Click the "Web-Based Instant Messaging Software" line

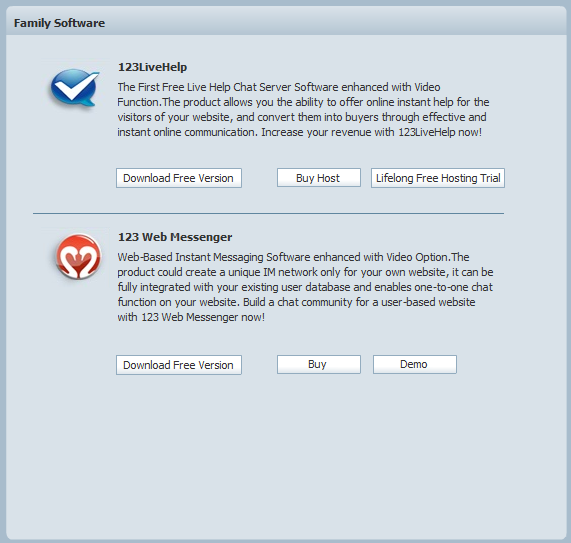[x=293, y=257]
